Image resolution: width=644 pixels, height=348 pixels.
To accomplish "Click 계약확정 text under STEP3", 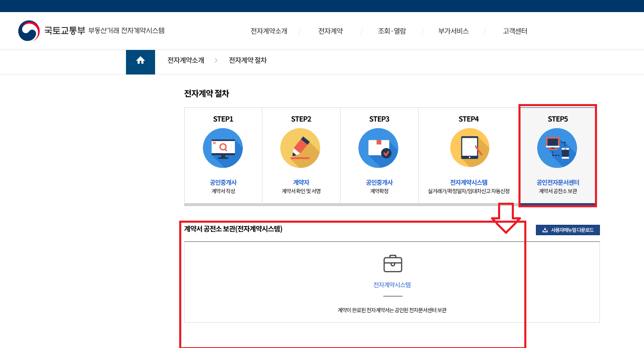I will pos(379,191).
